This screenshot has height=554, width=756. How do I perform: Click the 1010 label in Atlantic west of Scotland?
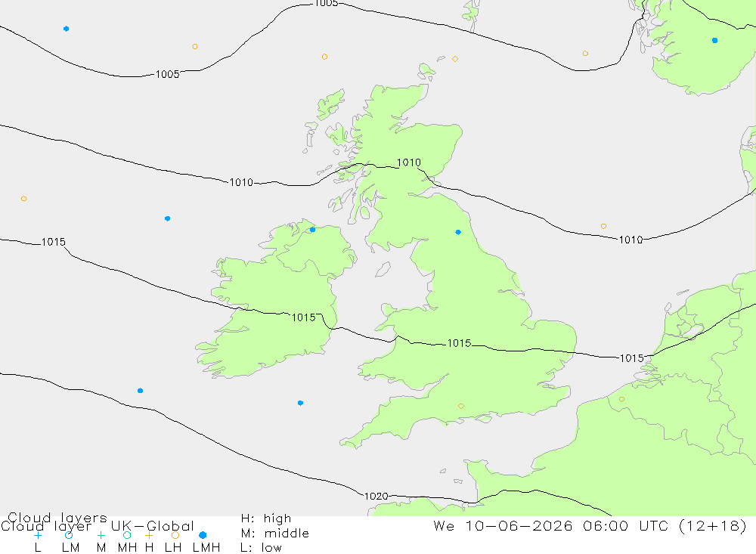click(x=241, y=182)
